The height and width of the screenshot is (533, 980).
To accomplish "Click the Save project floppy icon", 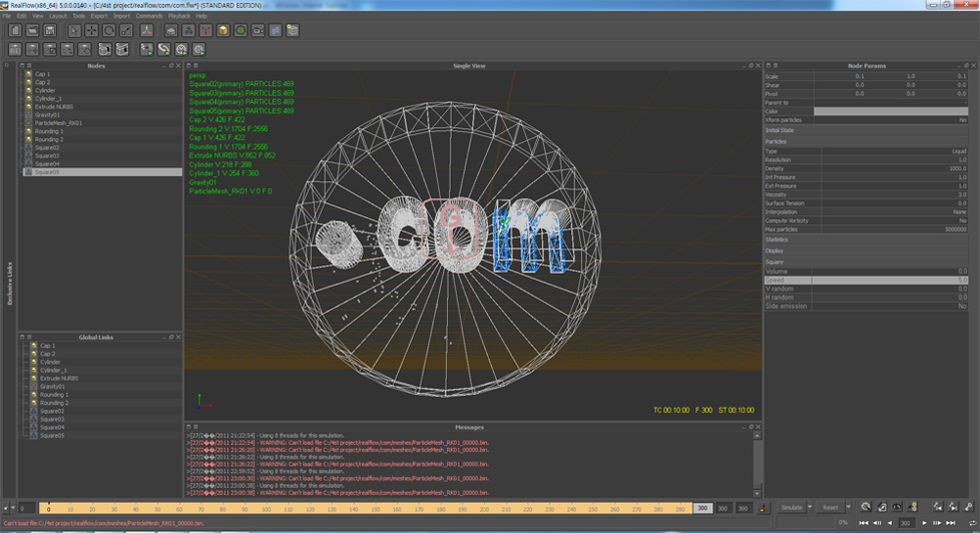I will 50,30.
